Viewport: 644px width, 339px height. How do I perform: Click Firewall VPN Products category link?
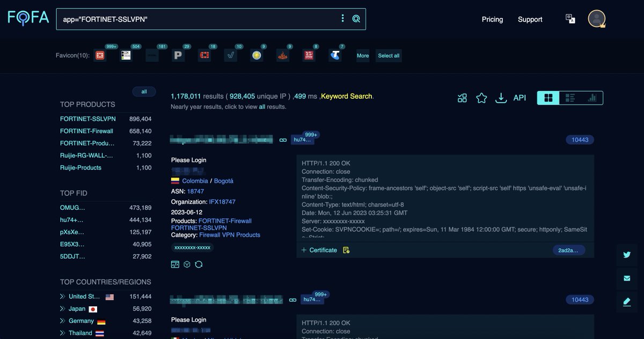coord(230,235)
